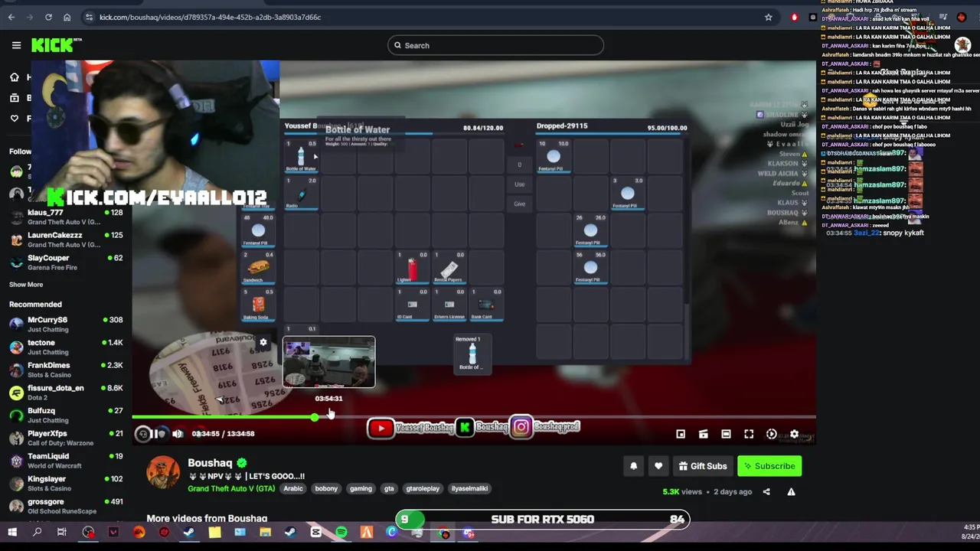
Task: Open the Following heart icon in the sidebar
Action: (x=15, y=119)
